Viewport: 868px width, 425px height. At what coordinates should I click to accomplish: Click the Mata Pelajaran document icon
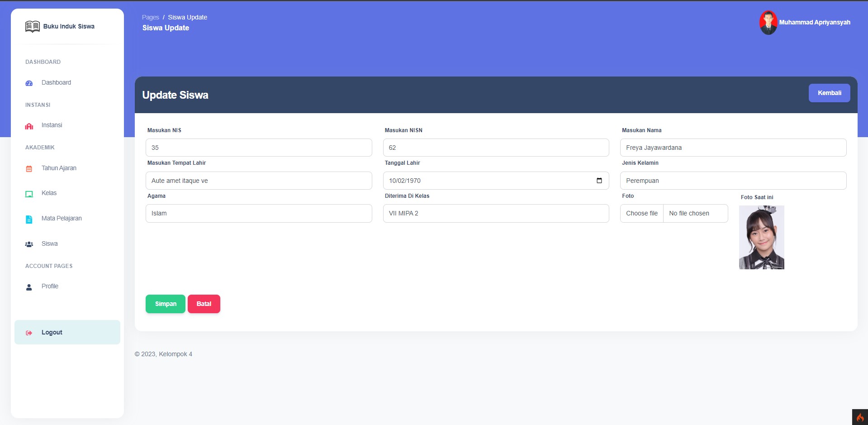[x=29, y=219]
